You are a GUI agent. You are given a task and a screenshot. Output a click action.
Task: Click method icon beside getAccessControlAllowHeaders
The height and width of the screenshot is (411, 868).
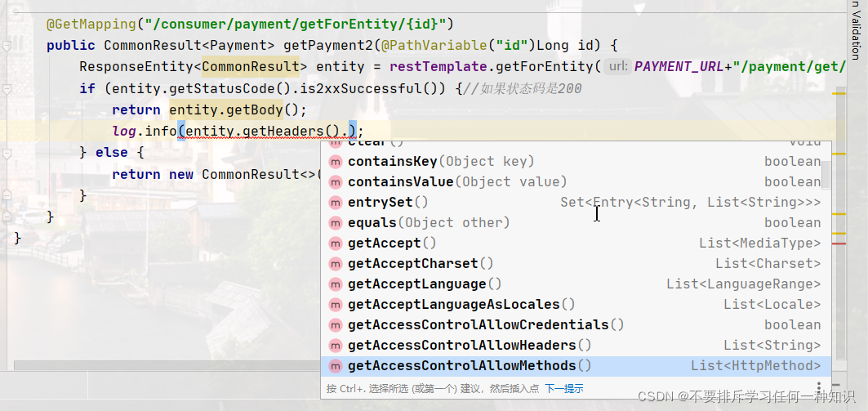tap(336, 346)
